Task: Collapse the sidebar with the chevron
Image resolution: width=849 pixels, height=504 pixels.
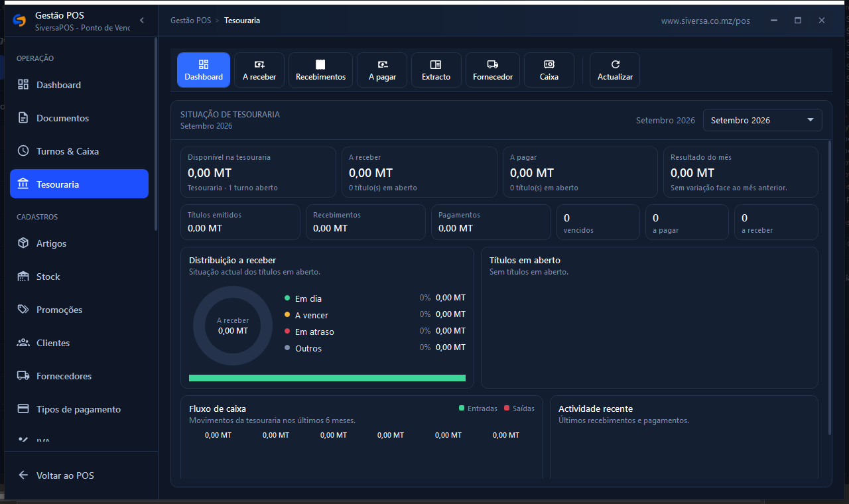Action: (141, 21)
